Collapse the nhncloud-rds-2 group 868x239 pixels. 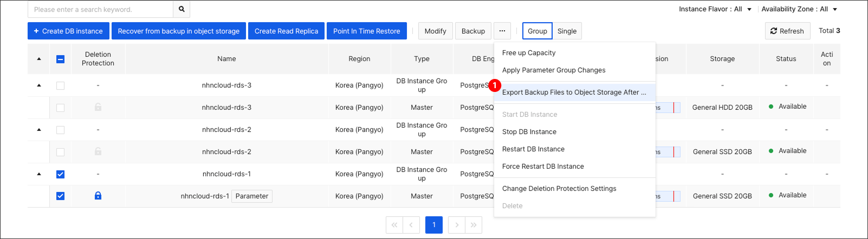[39, 130]
